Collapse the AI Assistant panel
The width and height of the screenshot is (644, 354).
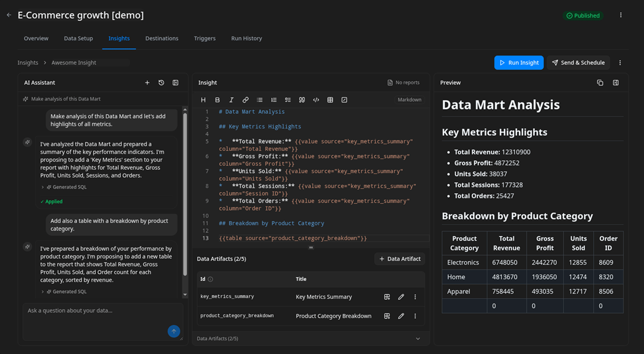tap(175, 82)
